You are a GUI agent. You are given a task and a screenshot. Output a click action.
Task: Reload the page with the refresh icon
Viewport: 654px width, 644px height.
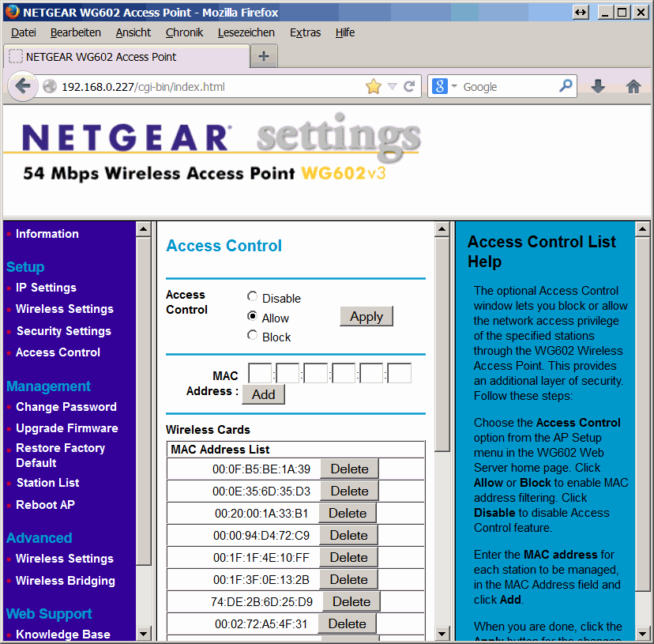pos(409,87)
